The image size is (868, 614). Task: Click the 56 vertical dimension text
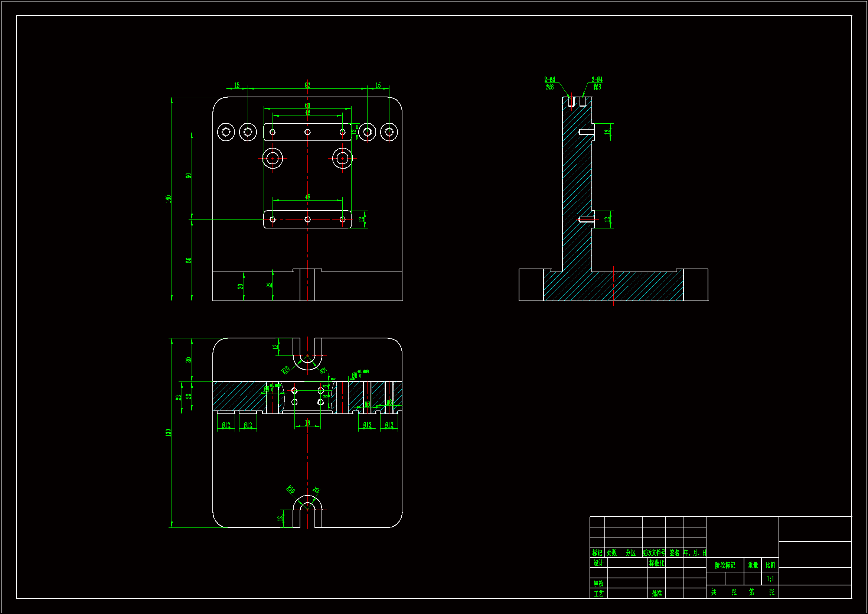[x=189, y=260]
